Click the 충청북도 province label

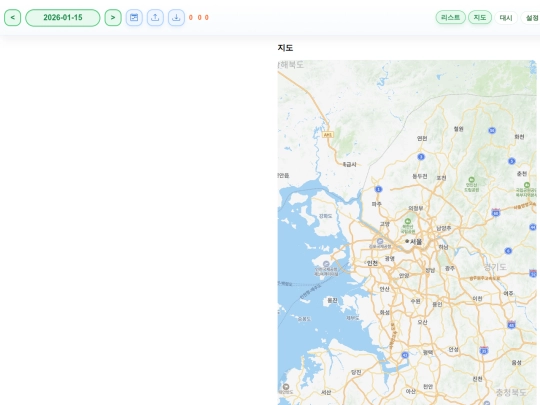[511, 392]
